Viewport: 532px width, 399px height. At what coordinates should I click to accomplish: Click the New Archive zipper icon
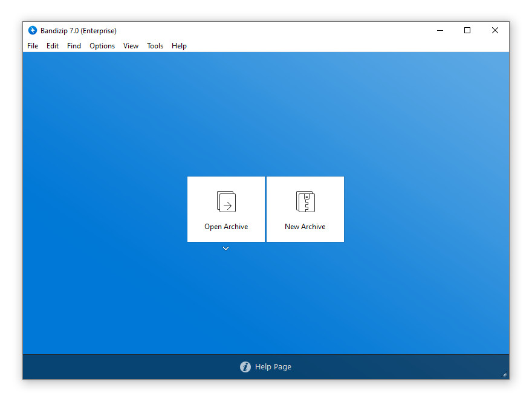click(x=305, y=202)
